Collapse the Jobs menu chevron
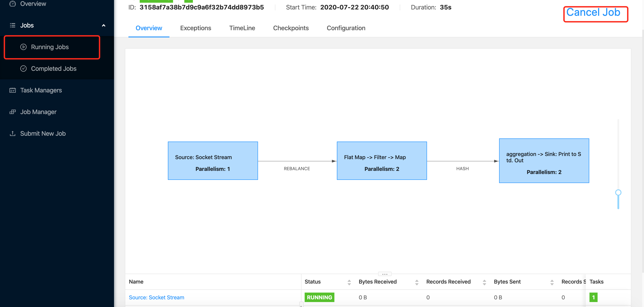 coord(103,25)
